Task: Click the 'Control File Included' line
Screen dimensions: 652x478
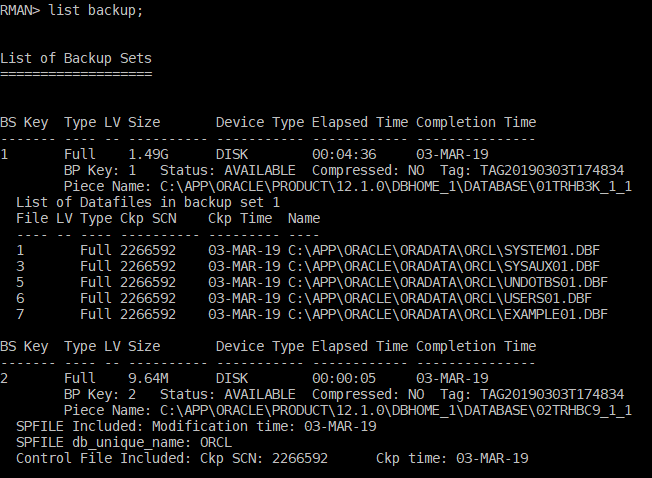Action: point(272,458)
